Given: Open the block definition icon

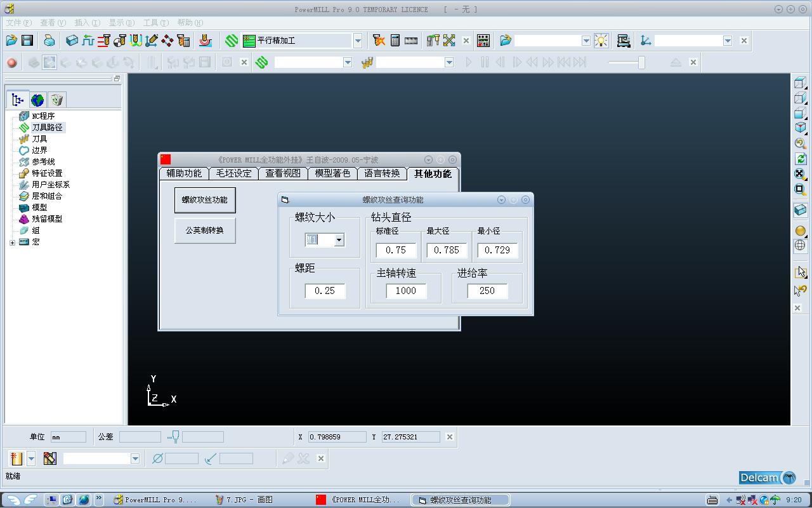Looking at the screenshot, I should click(72, 41).
